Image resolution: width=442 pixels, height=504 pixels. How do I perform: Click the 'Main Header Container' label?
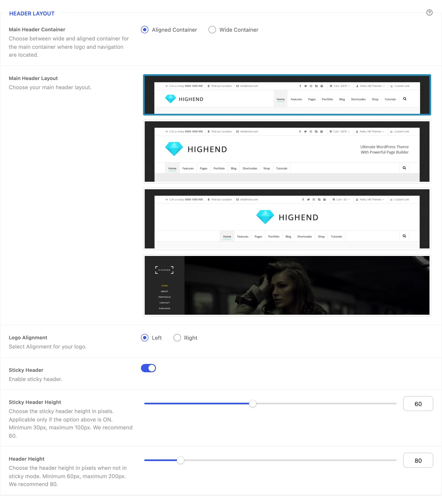click(37, 30)
